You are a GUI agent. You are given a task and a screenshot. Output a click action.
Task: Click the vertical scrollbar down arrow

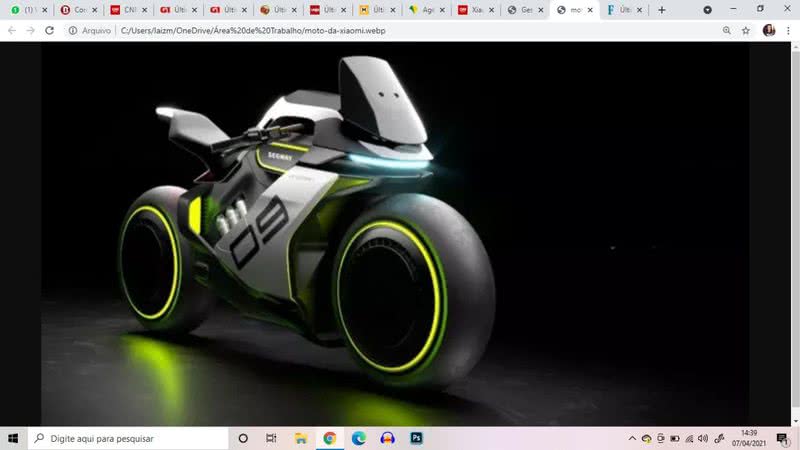click(795, 421)
